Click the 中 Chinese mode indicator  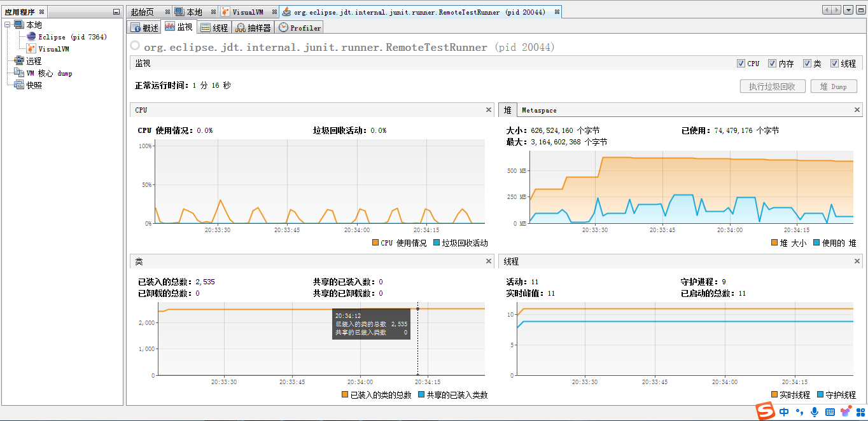point(785,412)
